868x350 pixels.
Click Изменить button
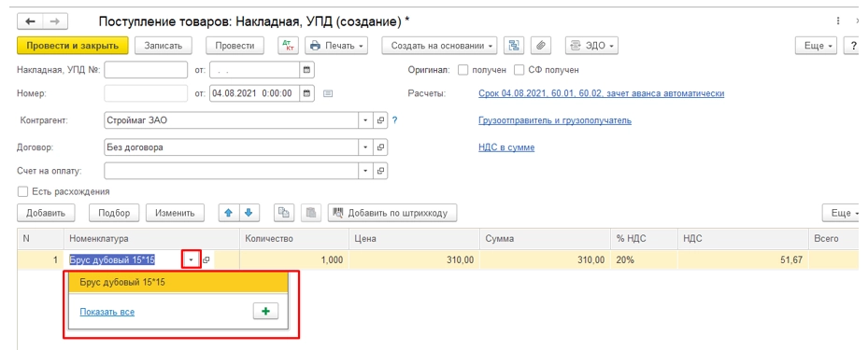[x=175, y=213]
